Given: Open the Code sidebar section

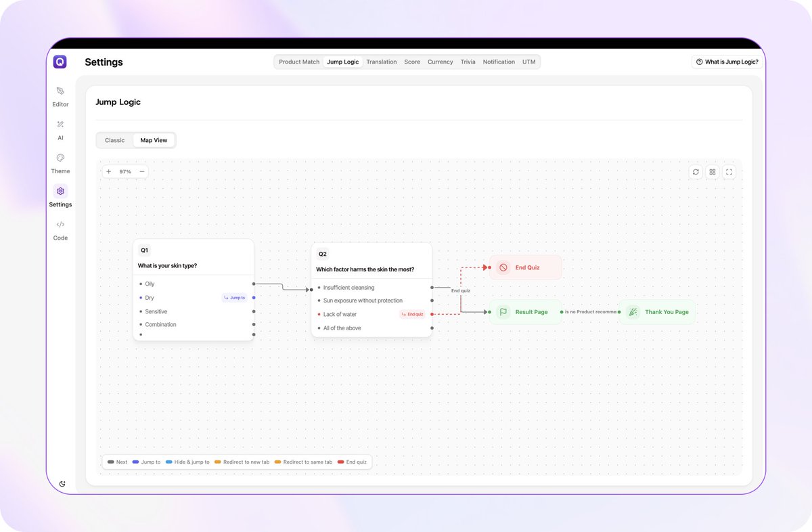Looking at the screenshot, I should [60, 230].
